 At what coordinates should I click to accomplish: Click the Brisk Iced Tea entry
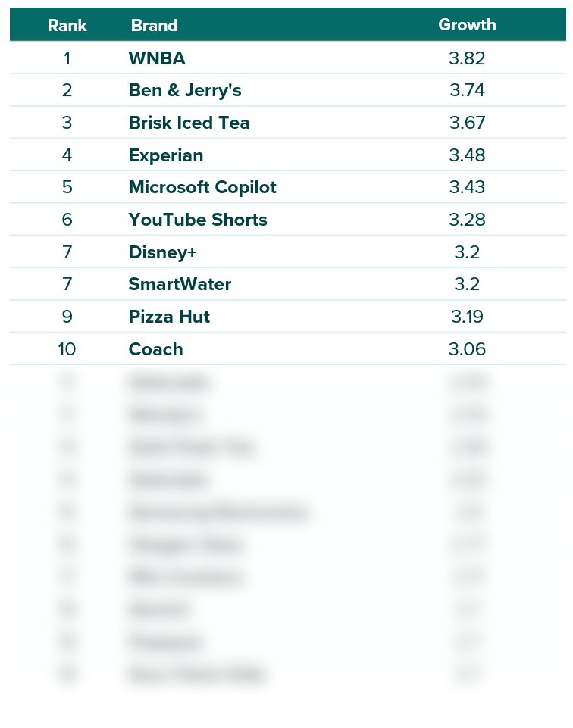189,123
